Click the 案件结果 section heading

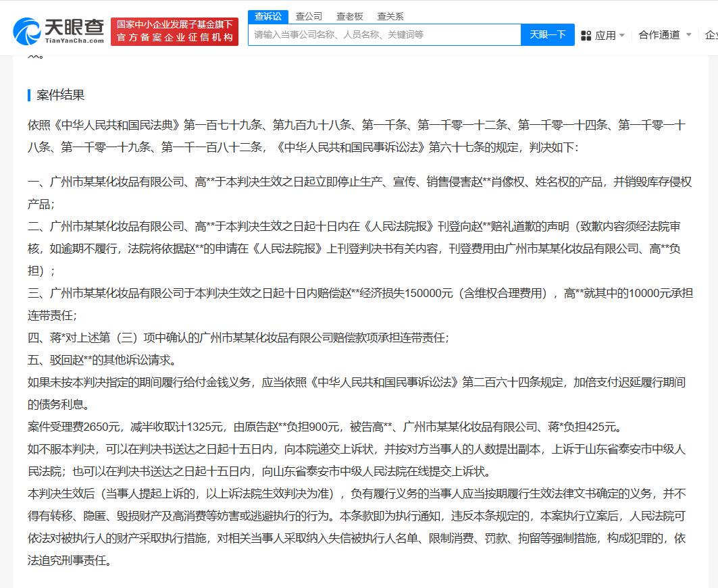(x=61, y=95)
